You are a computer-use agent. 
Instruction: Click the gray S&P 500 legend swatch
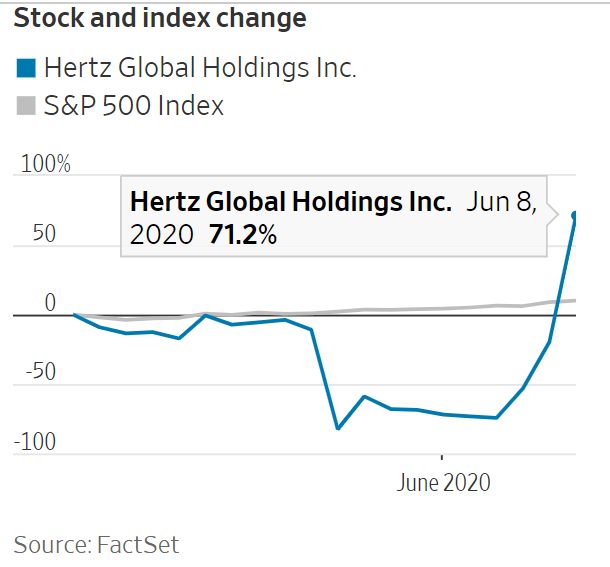pos(26,105)
